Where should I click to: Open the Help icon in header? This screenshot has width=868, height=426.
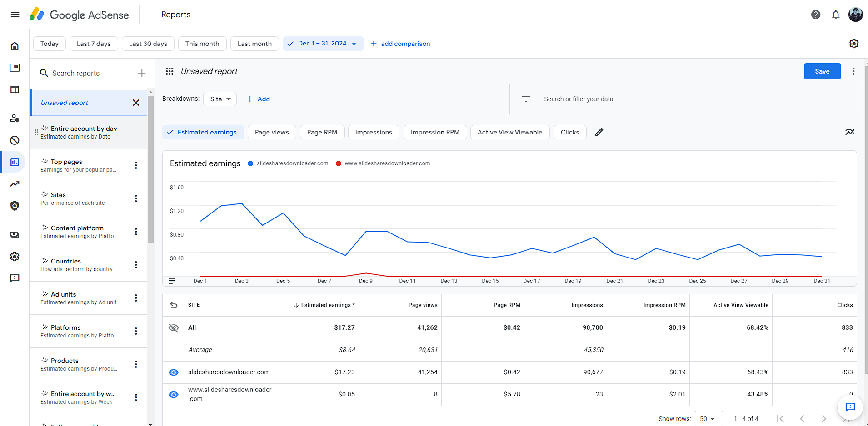[x=816, y=15]
